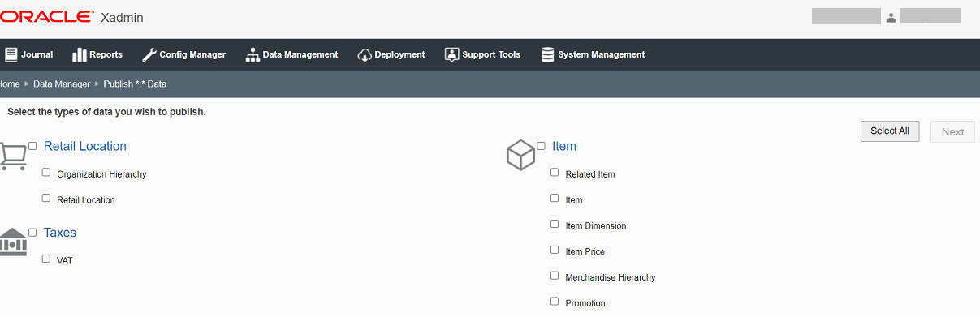Image resolution: width=980 pixels, height=317 pixels.
Task: Check the Retail Location group checkbox
Action: (32, 146)
